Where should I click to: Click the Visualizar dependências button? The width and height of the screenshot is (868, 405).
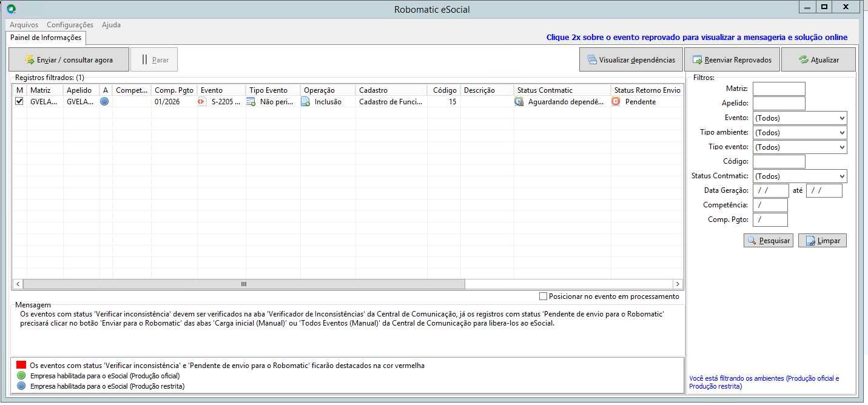(631, 60)
